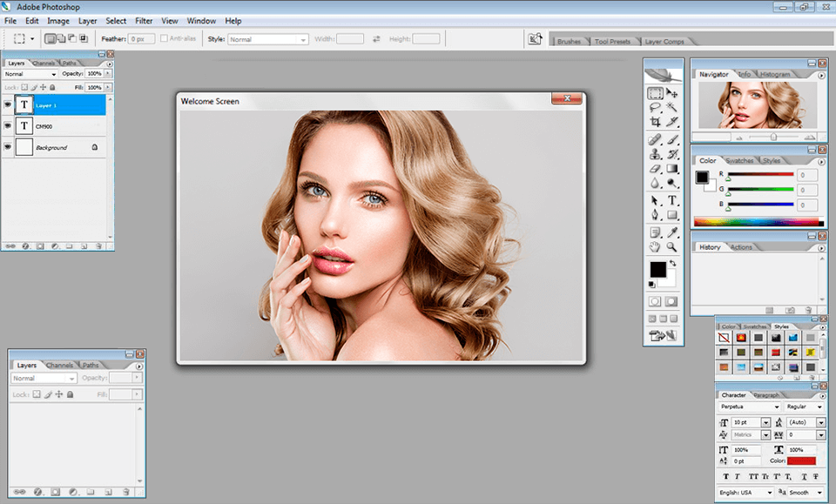Screen dimensions: 836x504
Task: Open the Brushes palette well tab
Action: [x=569, y=41]
